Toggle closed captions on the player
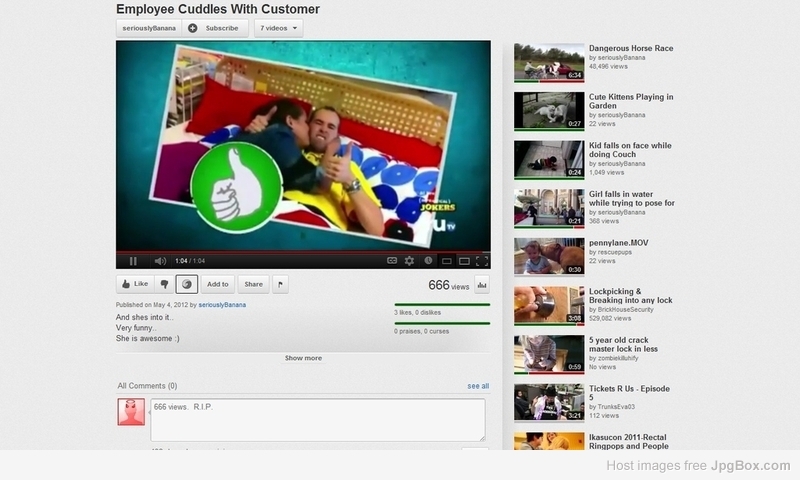This screenshot has height=480, width=800. pyautogui.click(x=392, y=261)
